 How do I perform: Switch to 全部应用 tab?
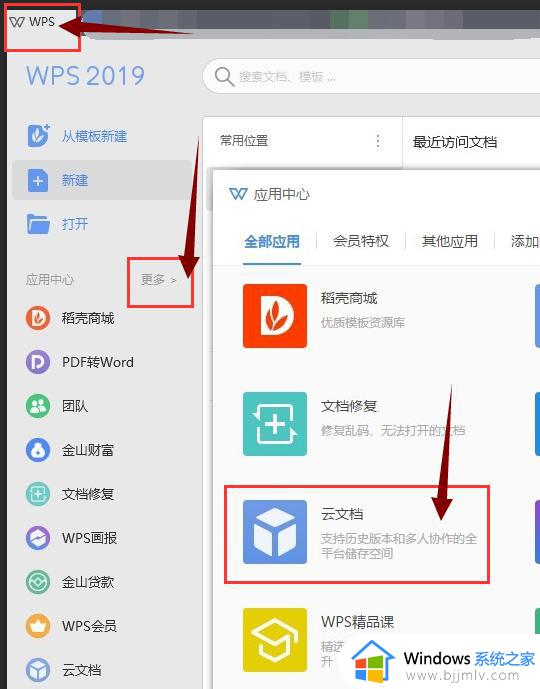coord(272,241)
